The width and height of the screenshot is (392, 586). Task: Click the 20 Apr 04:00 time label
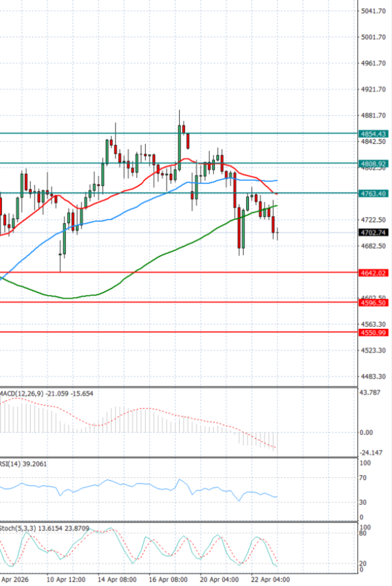[x=220, y=579]
